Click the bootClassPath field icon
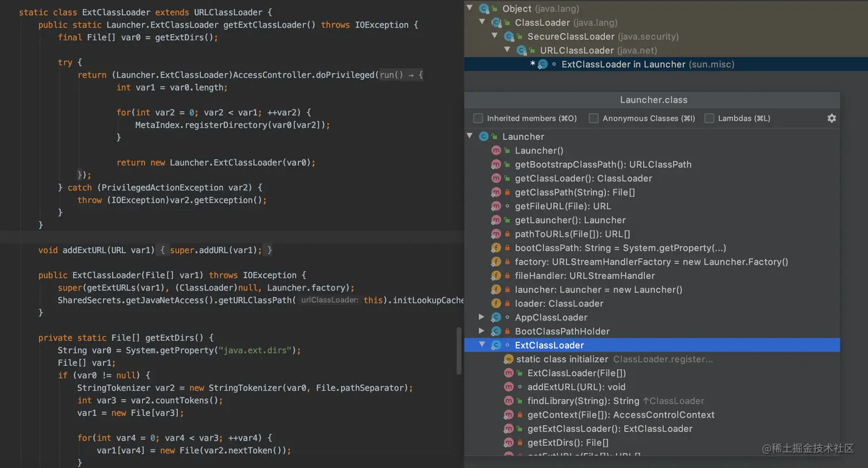The image size is (868, 468). point(496,248)
